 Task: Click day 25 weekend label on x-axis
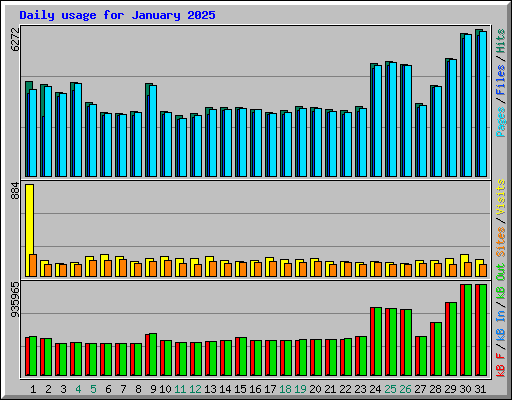tap(390, 389)
